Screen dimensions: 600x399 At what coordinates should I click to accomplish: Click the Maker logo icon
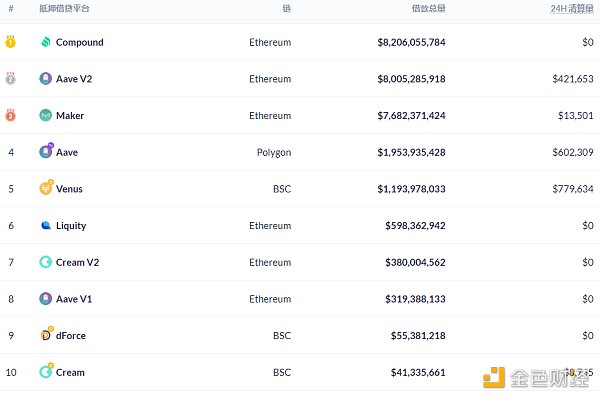pos(46,115)
